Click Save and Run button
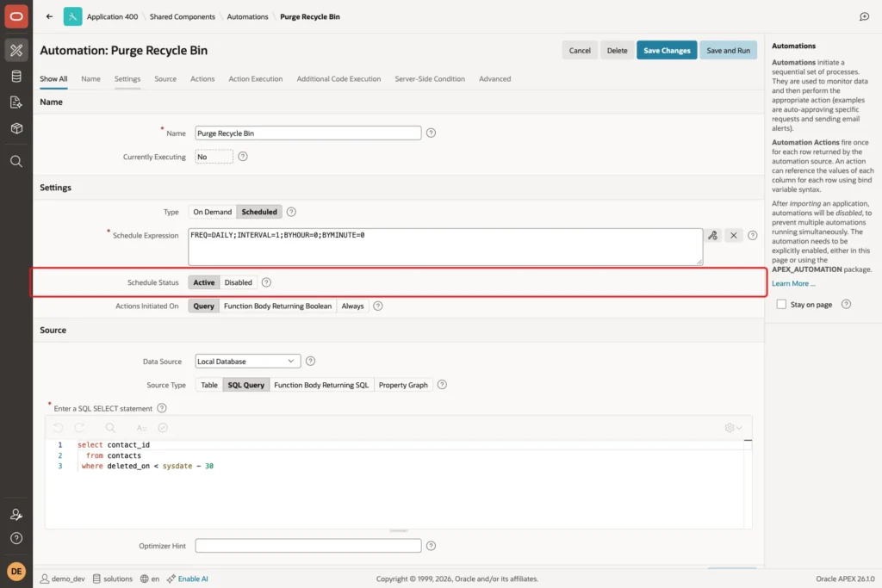This screenshot has width=882, height=588. coord(729,50)
